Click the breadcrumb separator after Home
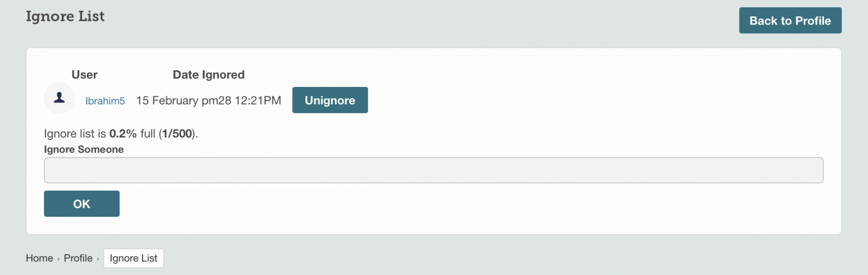This screenshot has width=868, height=275. pos(59,259)
